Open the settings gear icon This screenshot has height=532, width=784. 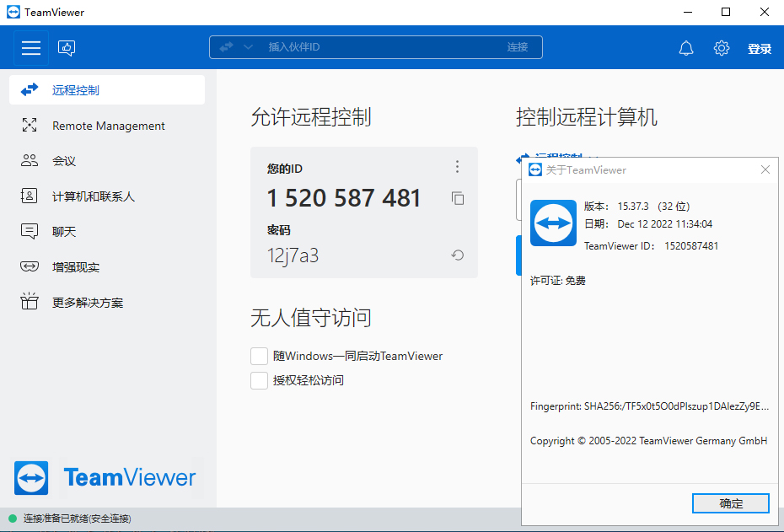pyautogui.click(x=721, y=48)
